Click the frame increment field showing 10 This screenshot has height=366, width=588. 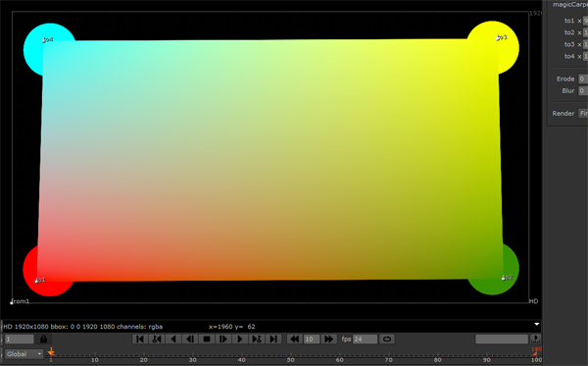[312, 339]
